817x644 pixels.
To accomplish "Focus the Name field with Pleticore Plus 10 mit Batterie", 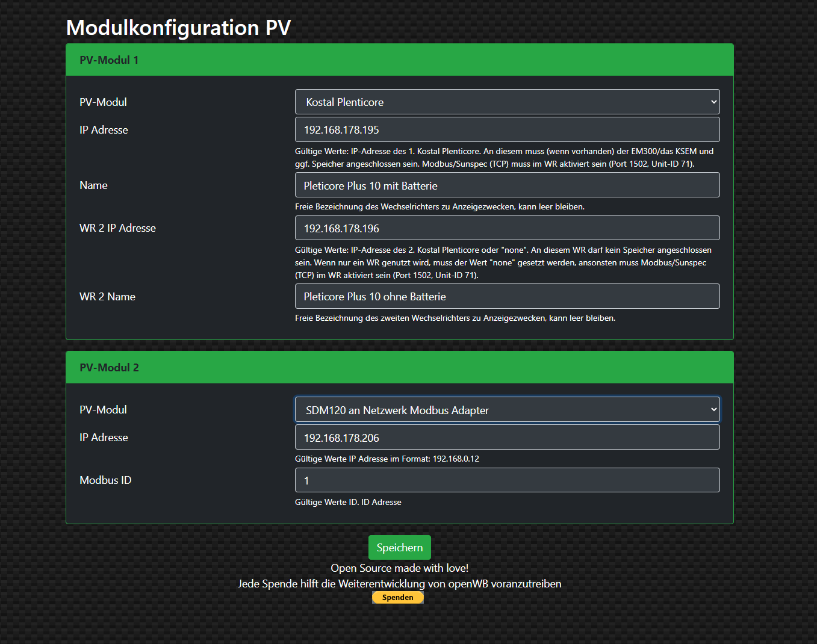I will tap(507, 185).
